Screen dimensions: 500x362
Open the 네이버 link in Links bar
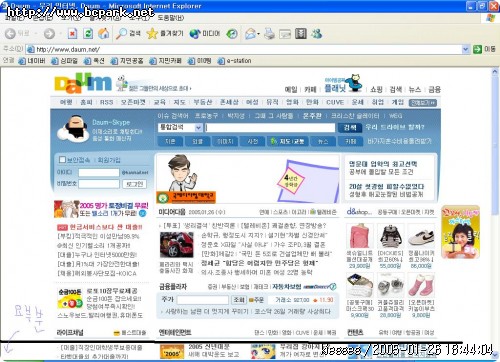pos(32,61)
